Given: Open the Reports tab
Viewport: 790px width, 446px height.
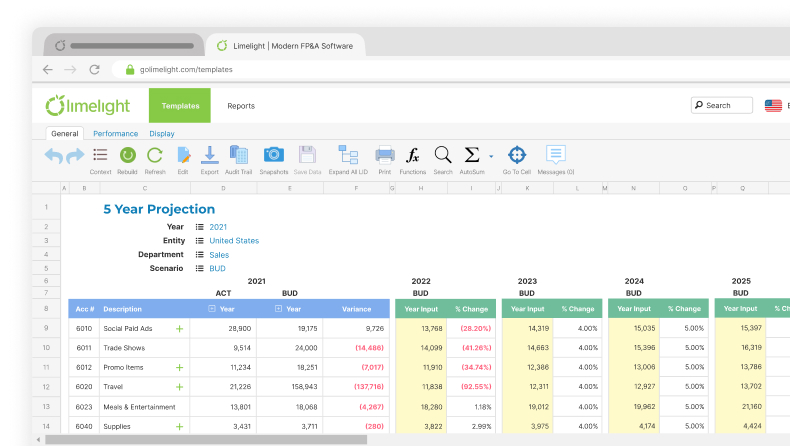Looking at the screenshot, I should coord(241,106).
